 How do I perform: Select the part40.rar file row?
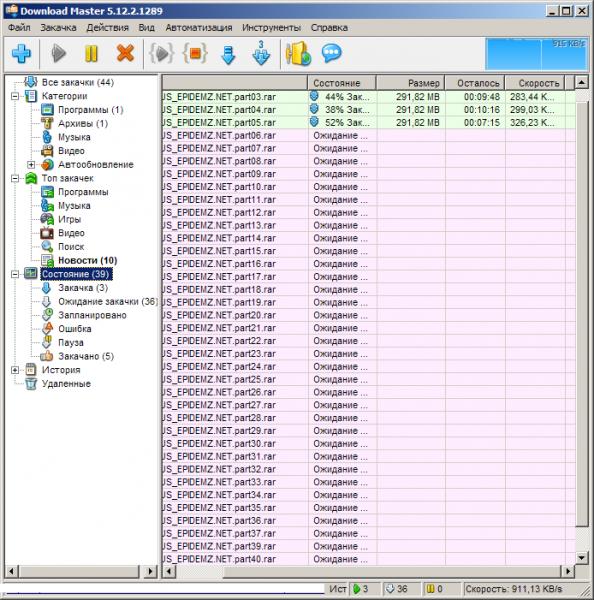tap(369, 559)
